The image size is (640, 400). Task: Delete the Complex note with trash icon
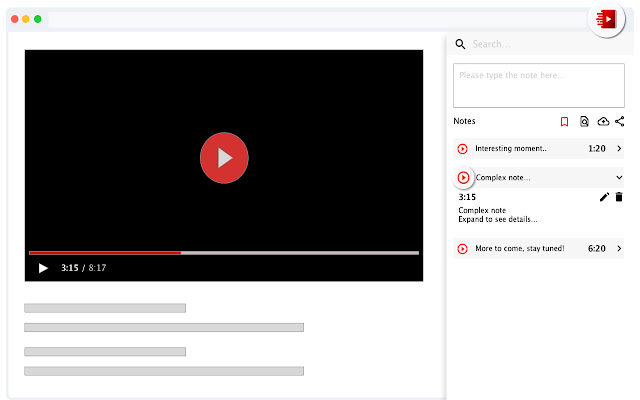[619, 197]
